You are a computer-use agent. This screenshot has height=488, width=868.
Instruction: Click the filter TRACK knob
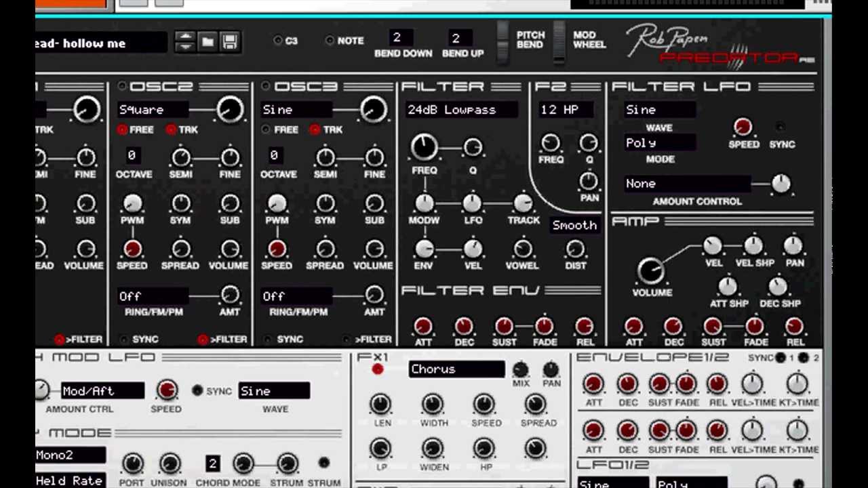pyautogui.click(x=523, y=203)
